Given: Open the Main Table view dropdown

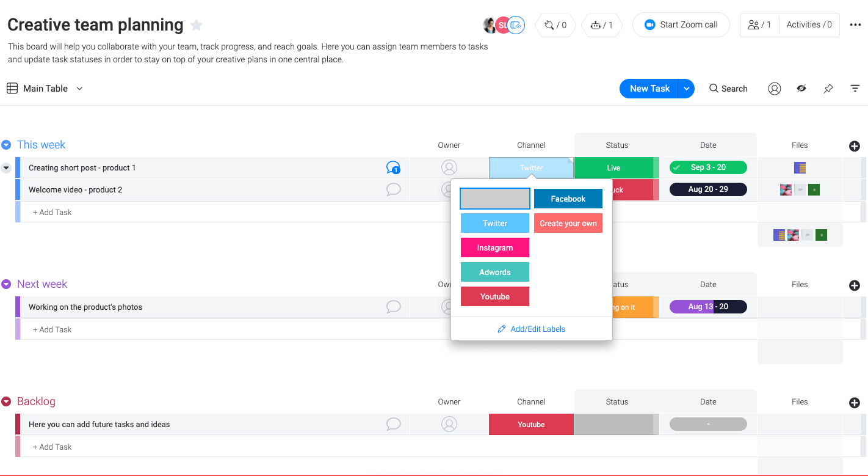Looking at the screenshot, I should (x=79, y=89).
